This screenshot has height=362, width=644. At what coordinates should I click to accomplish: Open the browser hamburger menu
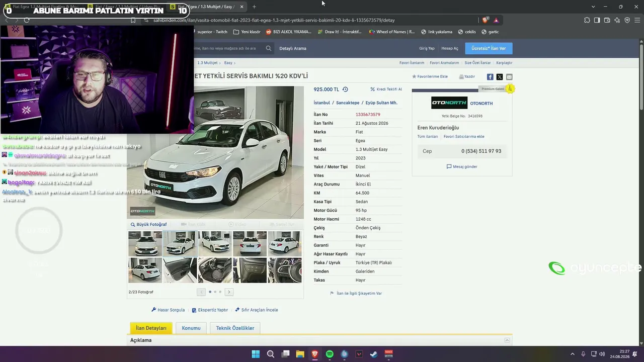point(637,20)
